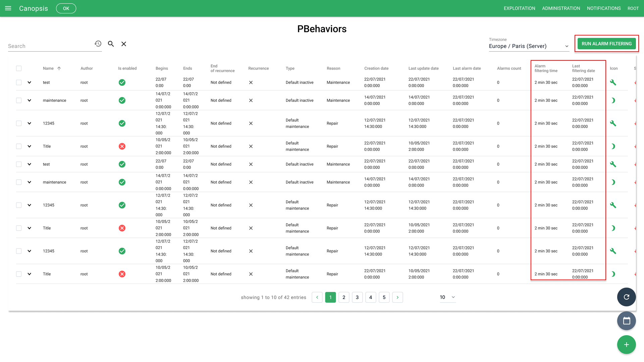Open rows-per-page dropdown showing 10
The height and width of the screenshot is (362, 644).
click(x=447, y=297)
